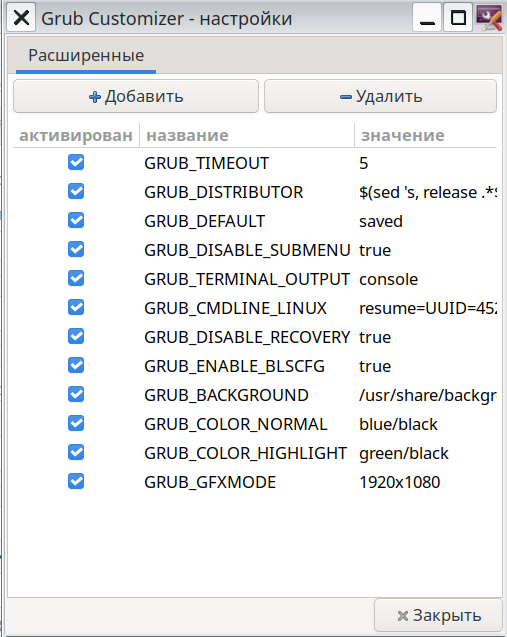Sort by the название column header
507x637 pixels.
tap(247, 135)
